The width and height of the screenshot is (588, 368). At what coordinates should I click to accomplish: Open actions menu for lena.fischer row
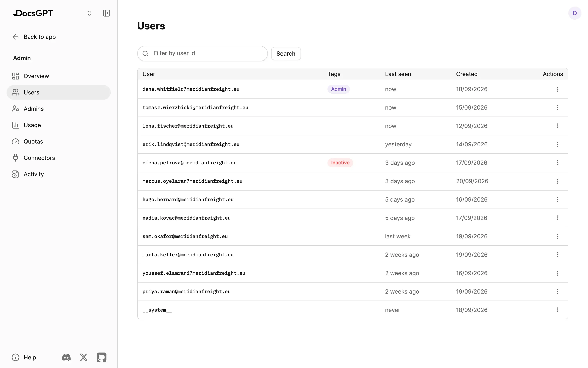[x=557, y=126]
